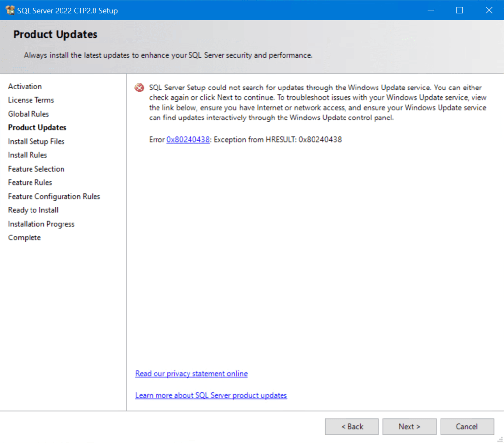The image size is (504, 443).
Task: Open Feature Configuration Rules step
Action: pyautogui.click(x=54, y=196)
